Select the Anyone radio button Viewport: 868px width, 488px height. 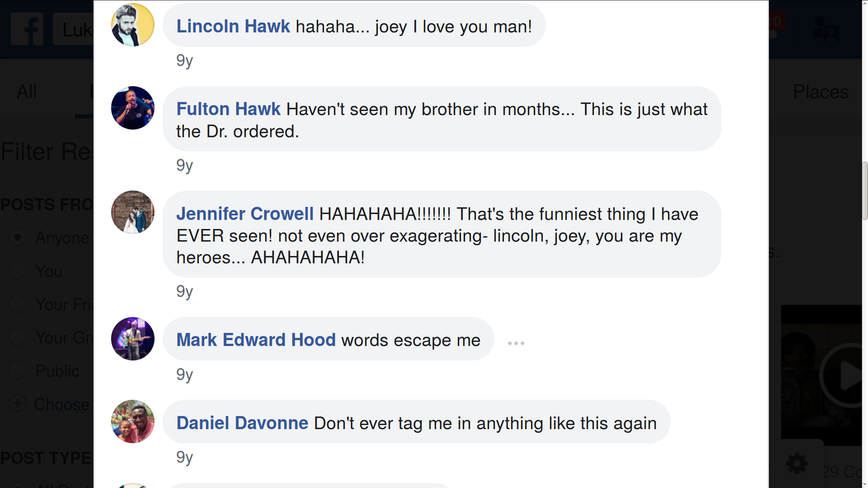point(18,238)
